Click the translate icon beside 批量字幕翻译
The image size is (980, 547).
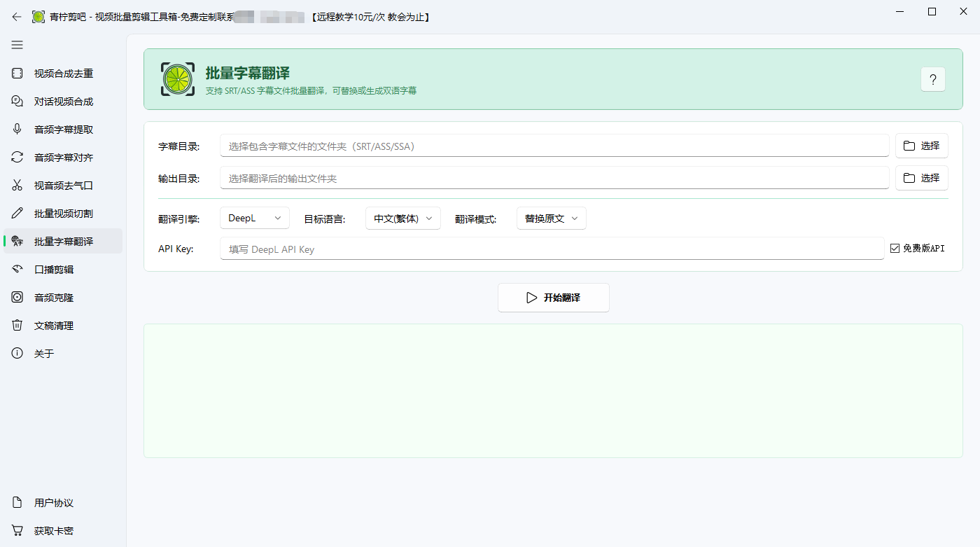pyautogui.click(x=17, y=241)
